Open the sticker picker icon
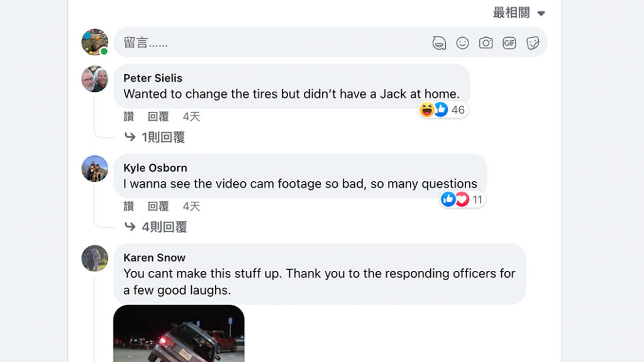Screen dimensions: 644x362 (x=533, y=43)
